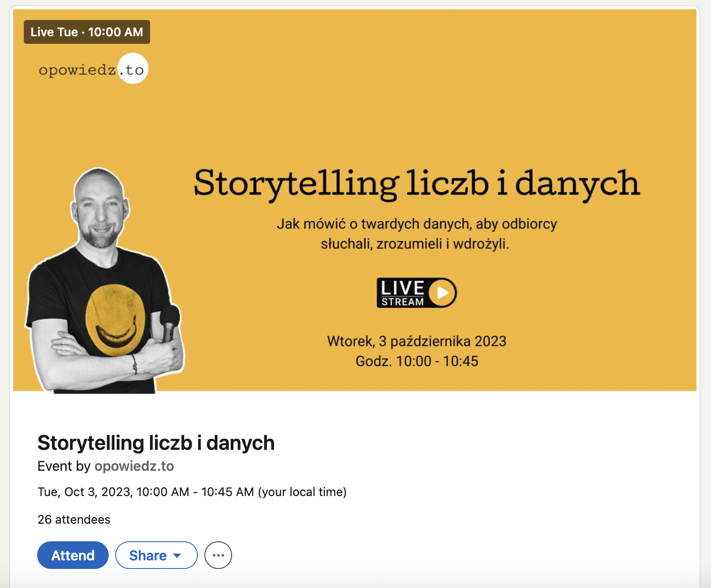Click the banner subtitle about twardych danych
Screen dimensions: 711x588
[416, 233]
